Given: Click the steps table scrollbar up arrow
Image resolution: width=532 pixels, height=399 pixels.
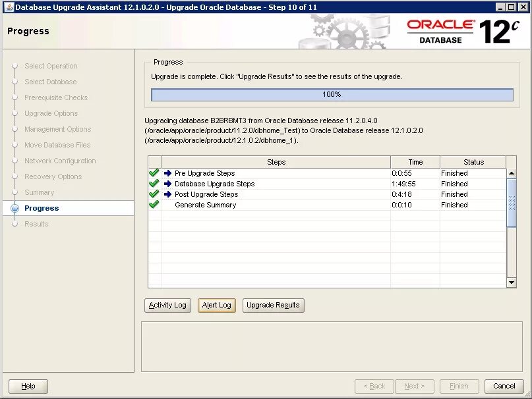Looking at the screenshot, I should pyautogui.click(x=512, y=173).
